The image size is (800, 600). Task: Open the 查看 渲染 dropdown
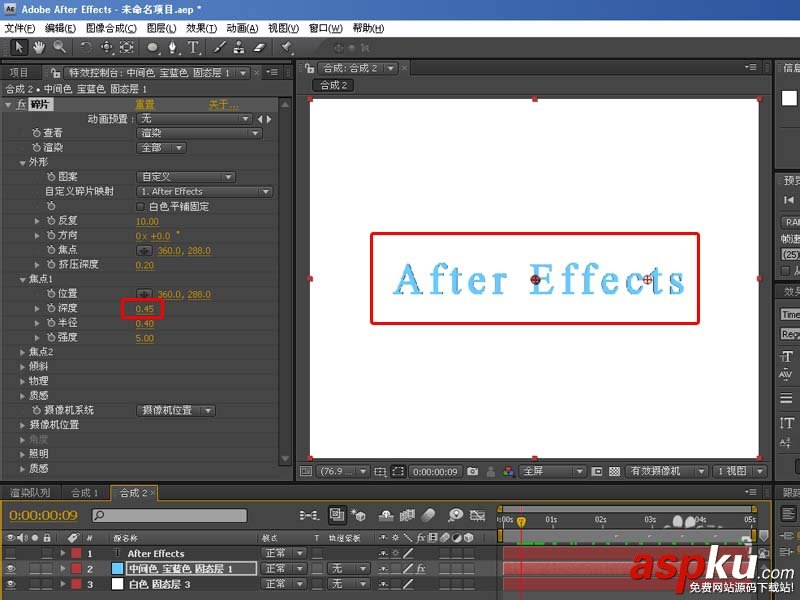(x=199, y=133)
